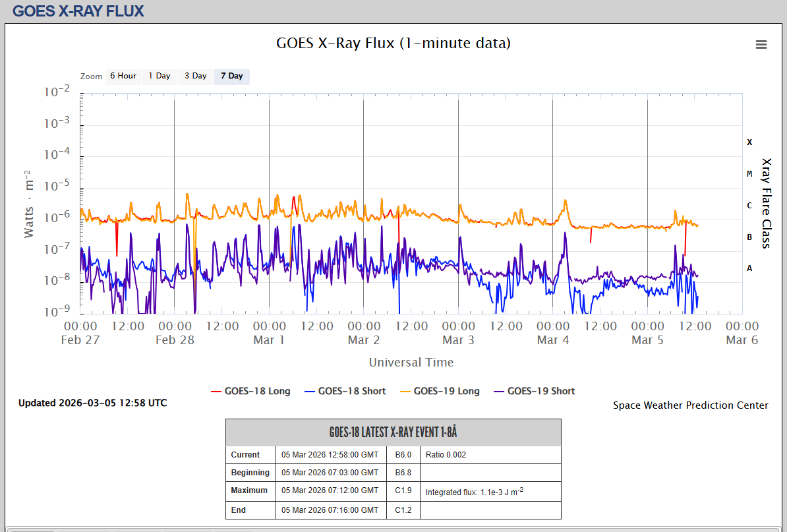Click the X flare class axis label
The width and height of the screenshot is (787, 532).
749,142
